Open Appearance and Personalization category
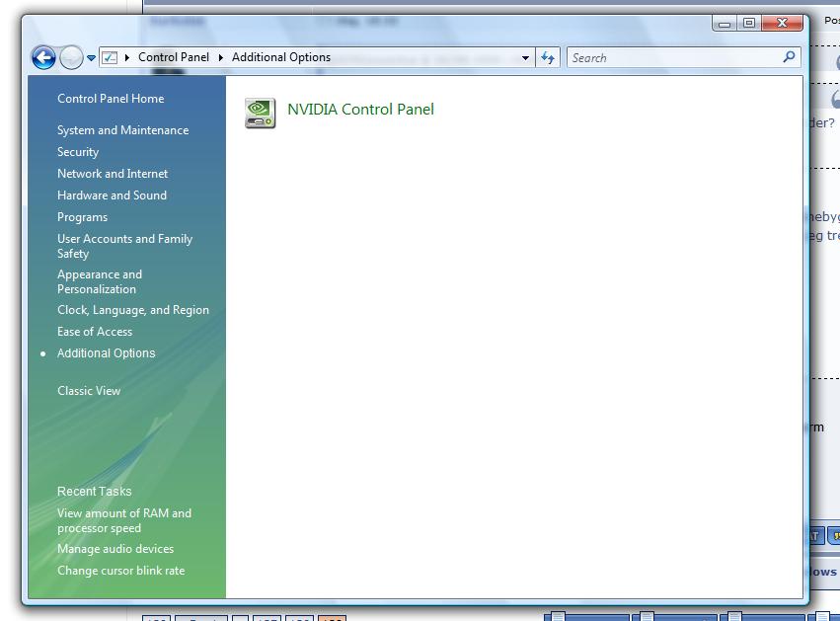840x621 pixels. 100,281
